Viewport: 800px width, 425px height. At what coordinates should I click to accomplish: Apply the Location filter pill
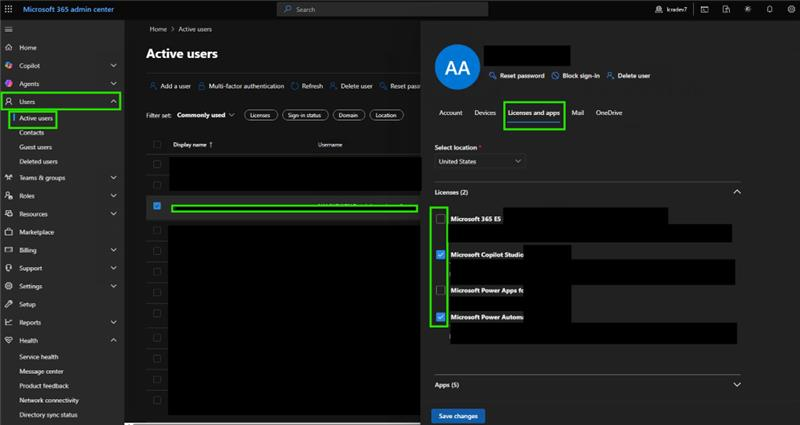coord(386,115)
